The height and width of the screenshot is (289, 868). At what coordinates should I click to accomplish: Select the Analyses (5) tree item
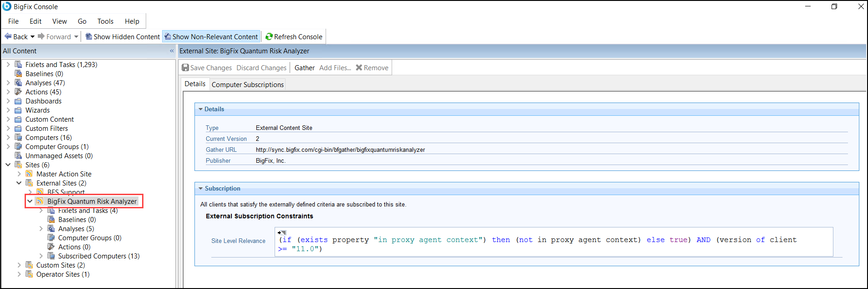point(76,228)
